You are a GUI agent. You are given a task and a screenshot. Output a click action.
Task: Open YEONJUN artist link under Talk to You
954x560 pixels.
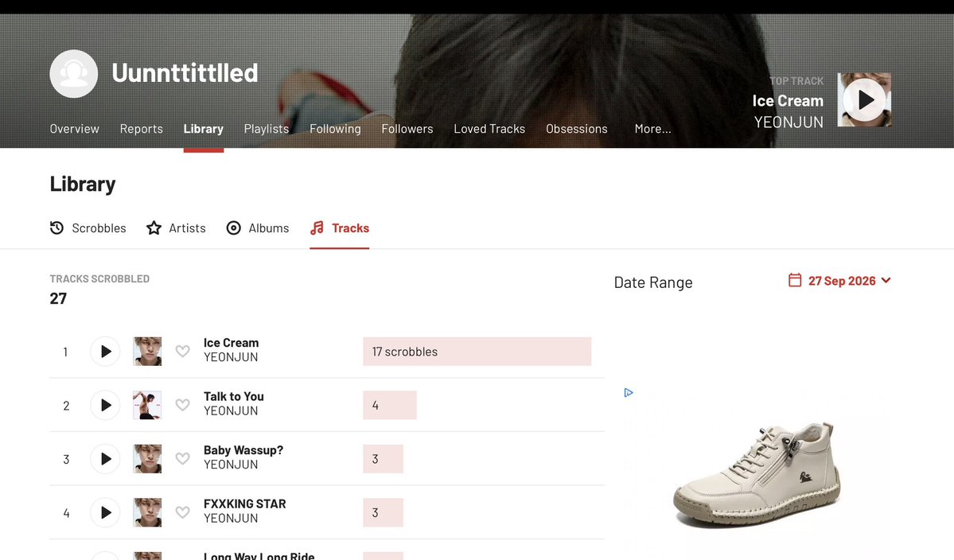[x=231, y=411]
